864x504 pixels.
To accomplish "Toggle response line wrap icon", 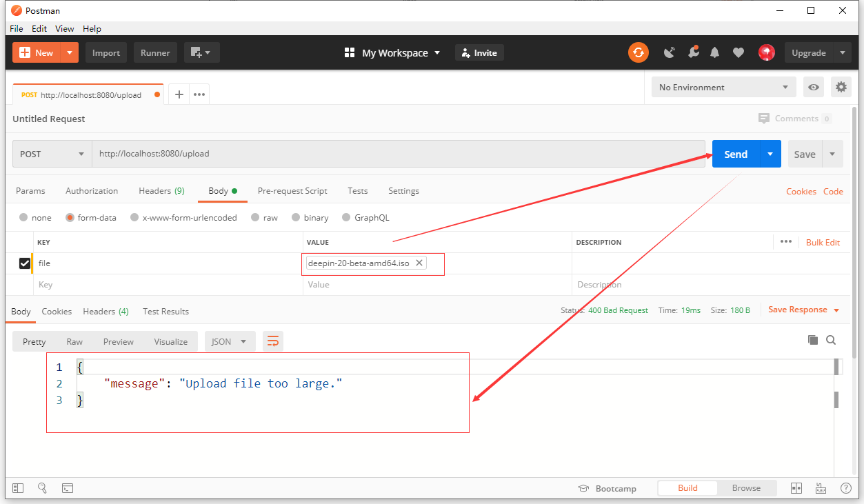I will (273, 341).
